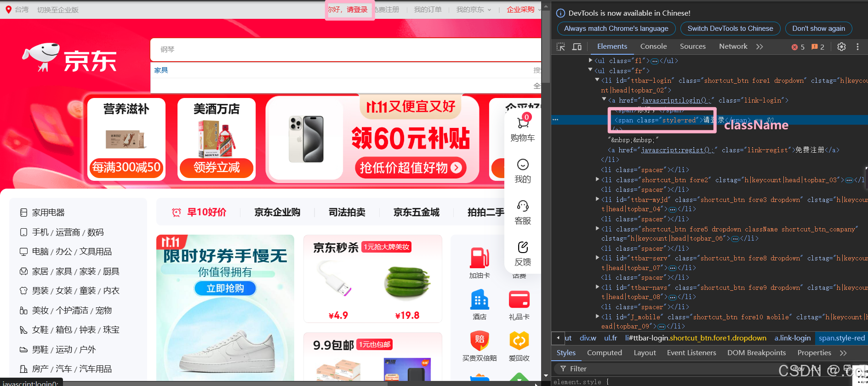Viewport: 868px width, 386px height.
Task: Click the 请登录 login link
Action: click(x=357, y=10)
